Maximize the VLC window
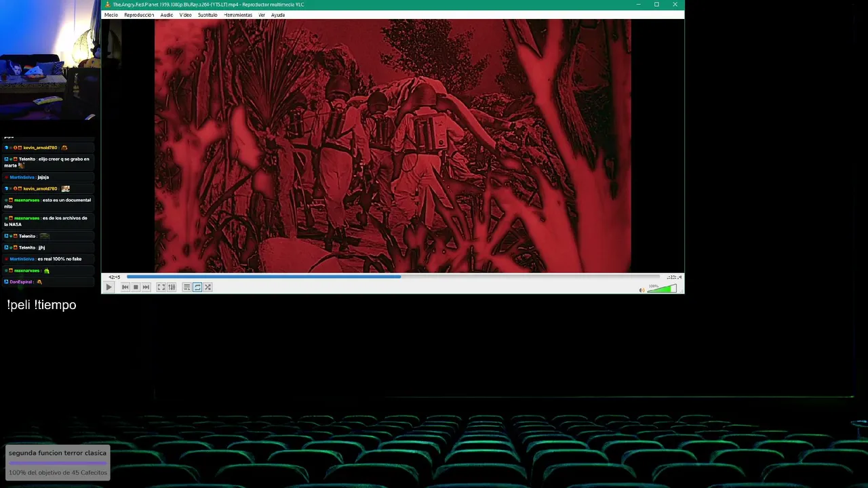This screenshot has width=868, height=488. [656, 5]
